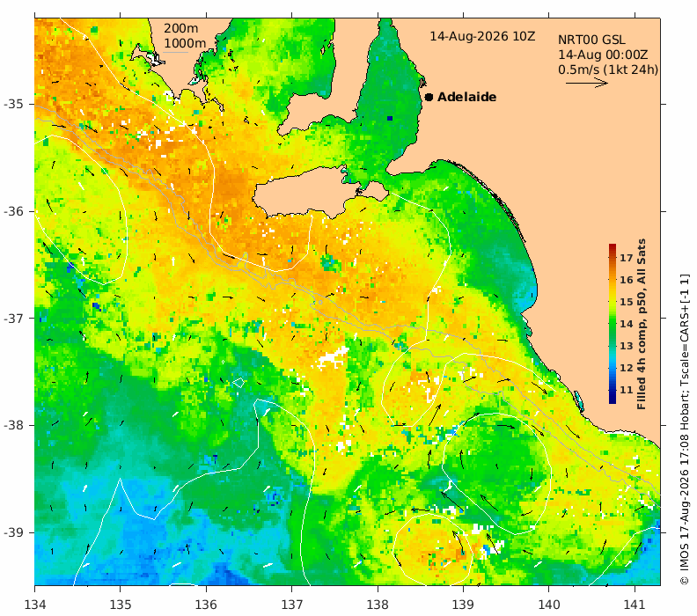Click the large white cloud gap patch
The height and width of the screenshot is (616, 697).
333,358
